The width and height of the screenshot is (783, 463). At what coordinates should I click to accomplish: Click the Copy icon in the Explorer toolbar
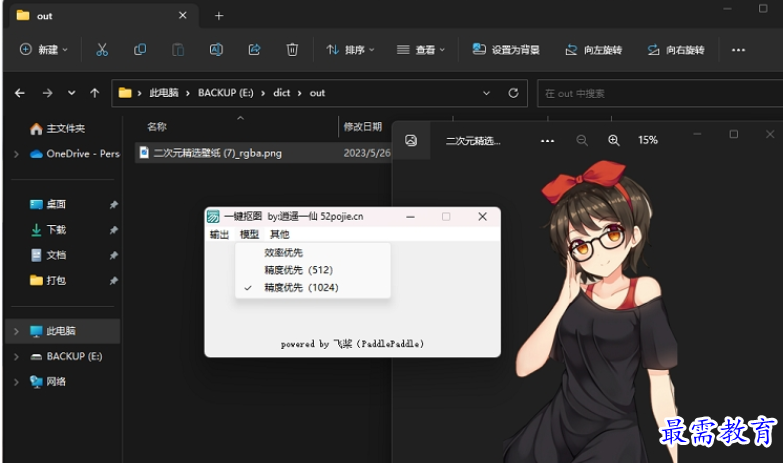(x=140, y=49)
